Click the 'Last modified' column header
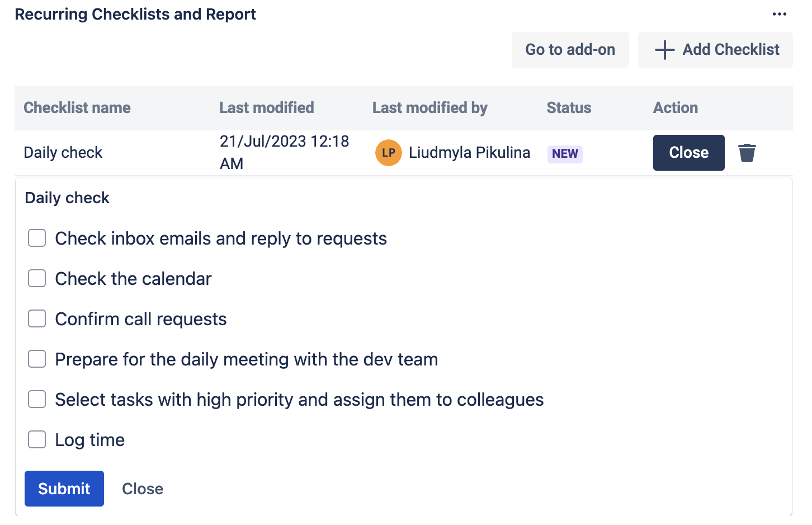This screenshot has height=525, width=812. point(266,107)
